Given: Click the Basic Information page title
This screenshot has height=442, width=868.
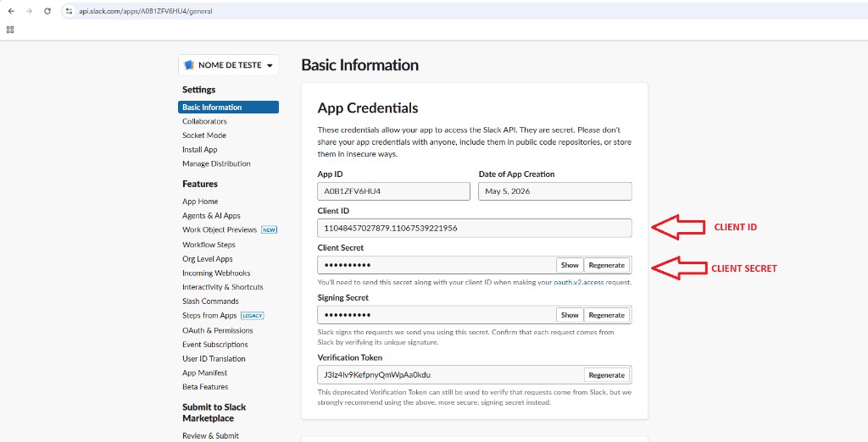Looking at the screenshot, I should tap(359, 64).
